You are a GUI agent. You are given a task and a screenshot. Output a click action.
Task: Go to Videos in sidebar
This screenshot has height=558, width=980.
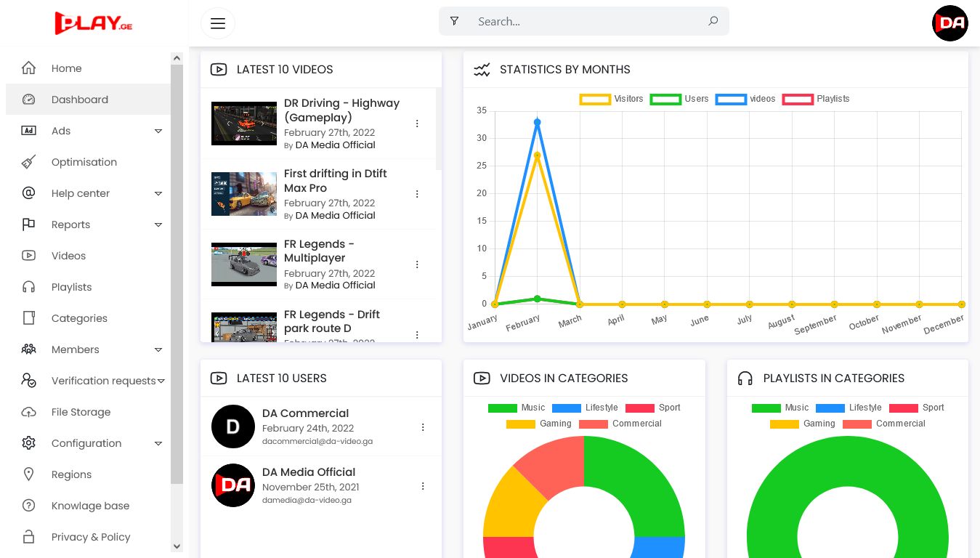point(68,256)
